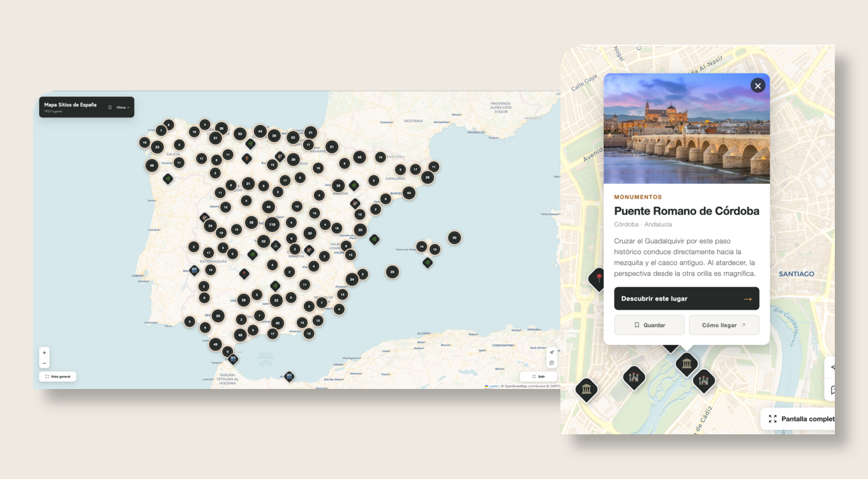Open the cluster marker showing 45
868x479 pixels.
click(359, 157)
